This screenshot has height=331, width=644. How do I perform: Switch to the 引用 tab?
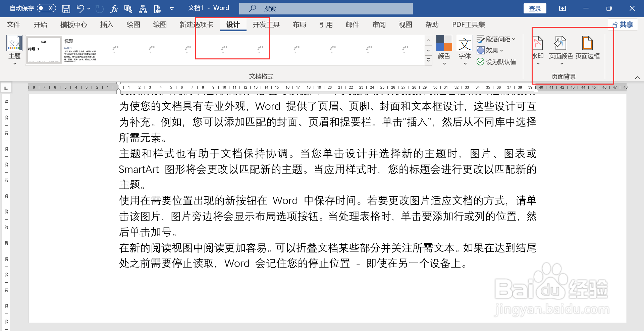tap(326, 25)
